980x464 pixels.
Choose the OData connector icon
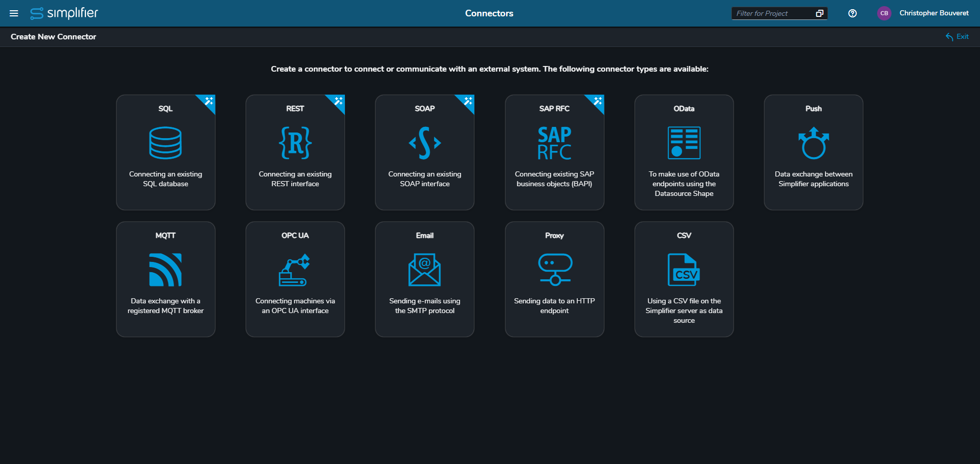[x=684, y=143]
